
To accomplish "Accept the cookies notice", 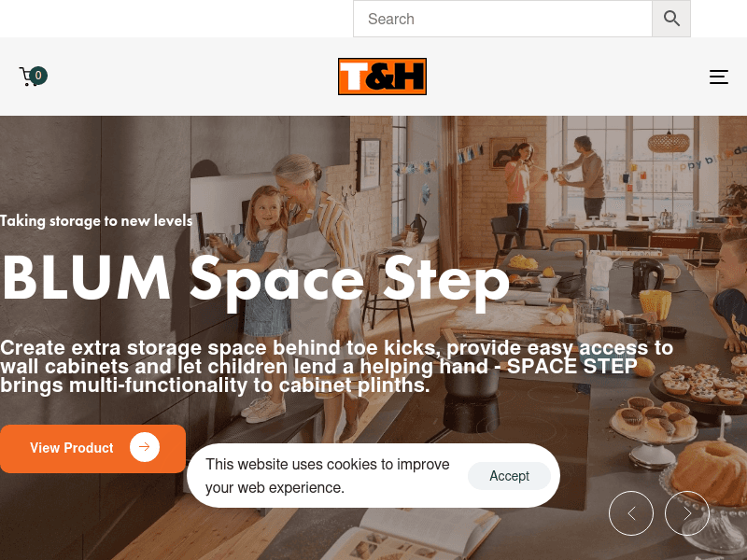I will click(509, 476).
